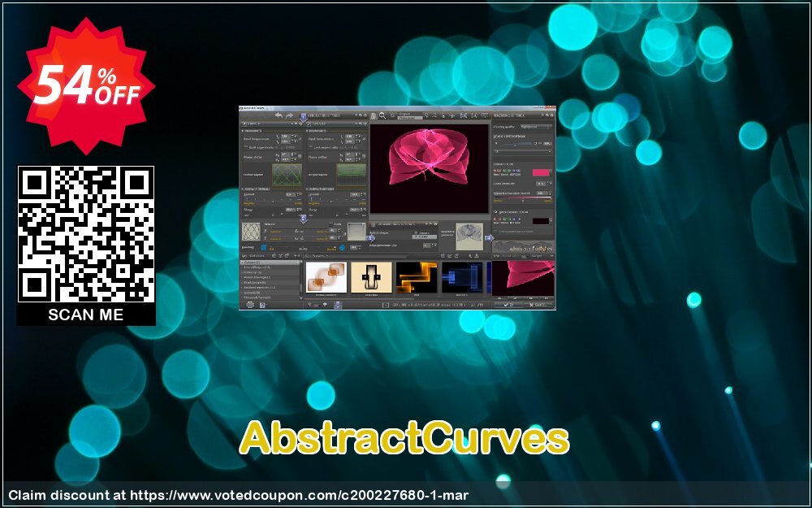
Task: Select the orange zigzag preset thumbnail
Action: [417, 277]
